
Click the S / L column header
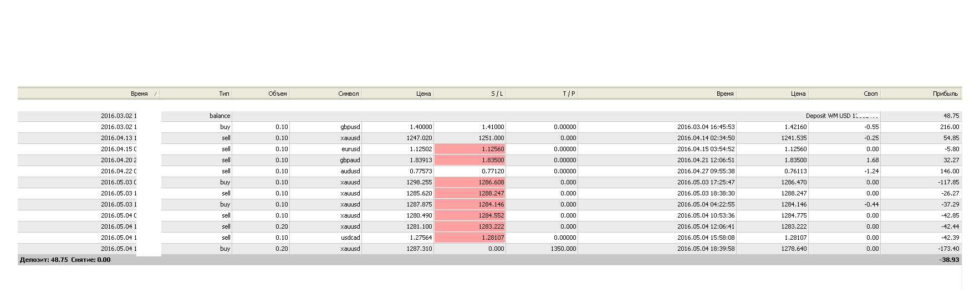click(x=497, y=94)
